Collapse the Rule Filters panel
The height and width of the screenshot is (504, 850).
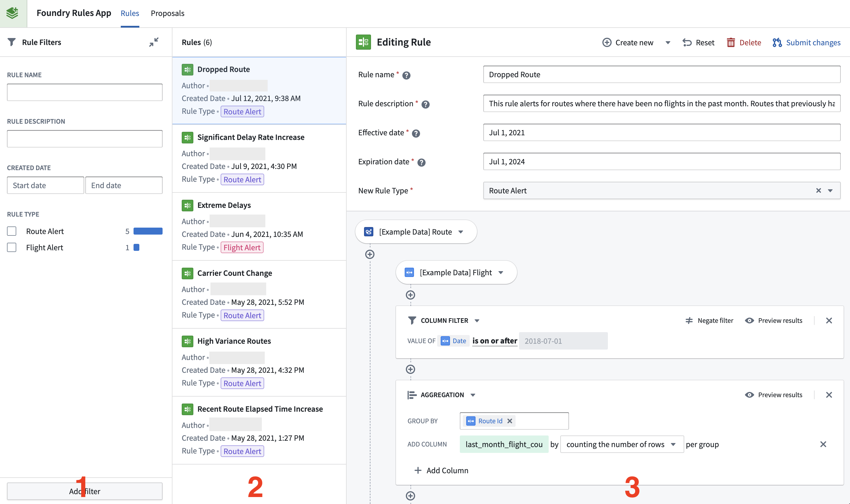point(154,42)
